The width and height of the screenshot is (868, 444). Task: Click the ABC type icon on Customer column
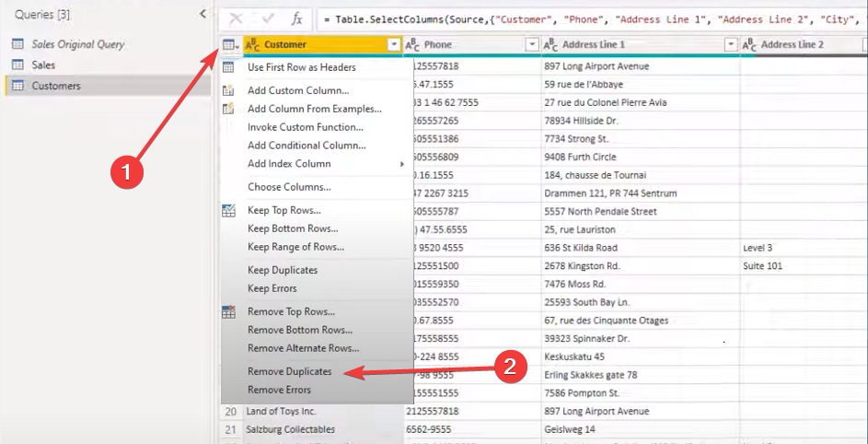(x=253, y=44)
